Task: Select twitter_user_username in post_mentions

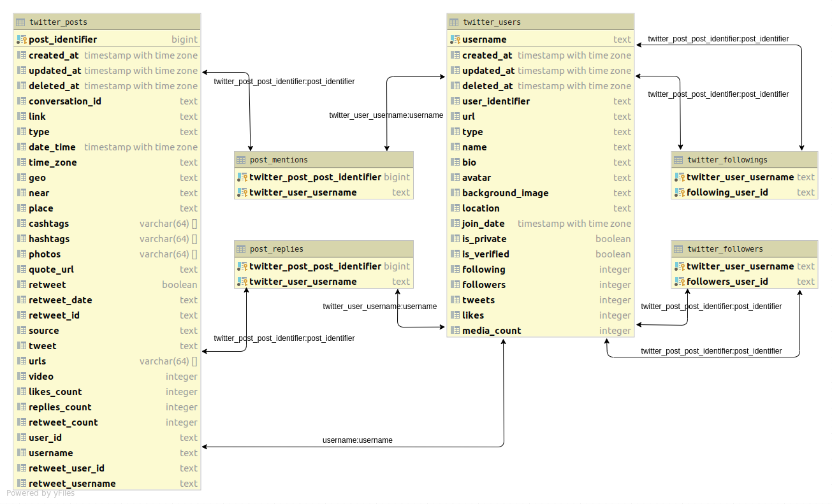Action: coord(324,192)
